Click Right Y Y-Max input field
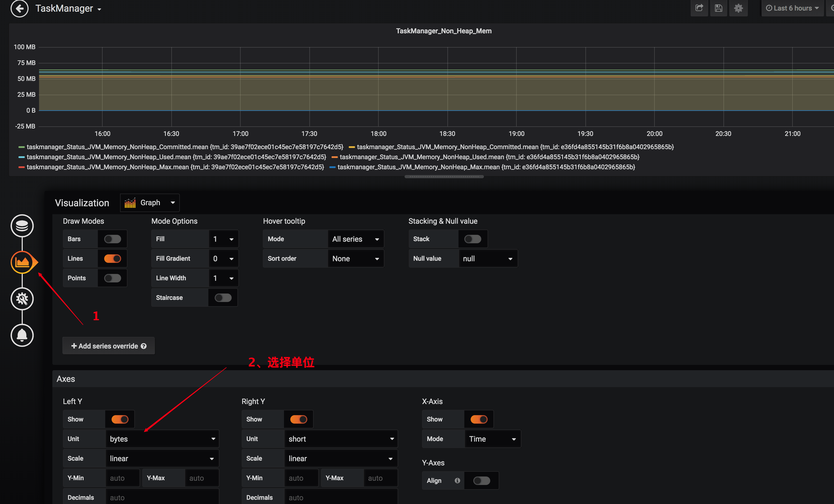This screenshot has width=834, height=504. pos(381,478)
